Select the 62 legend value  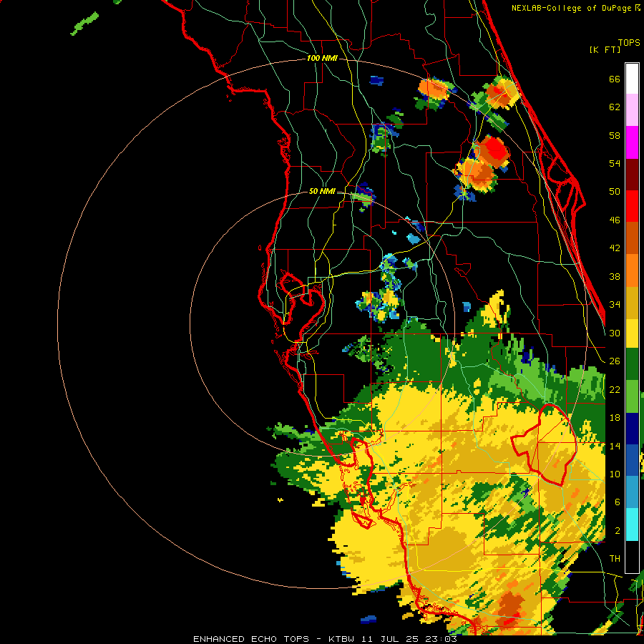point(615,107)
